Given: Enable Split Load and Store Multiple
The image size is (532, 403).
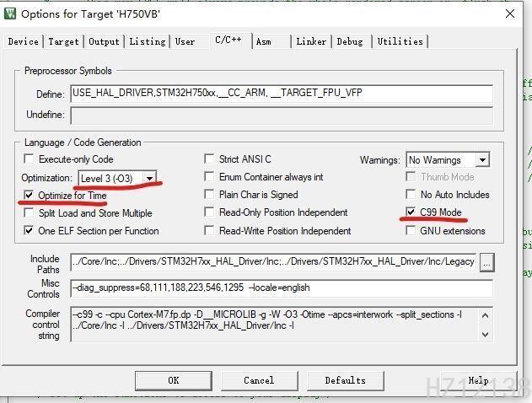Looking at the screenshot, I should click(x=29, y=212).
